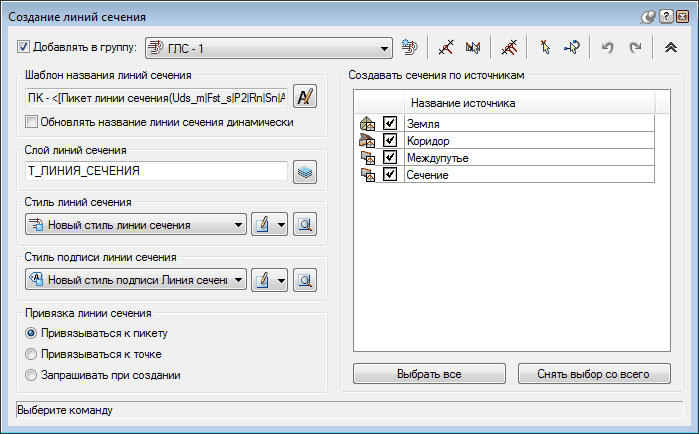Open the ГПС - 1 group dropdown
Viewport: 699px width, 434px height.
tap(384, 47)
